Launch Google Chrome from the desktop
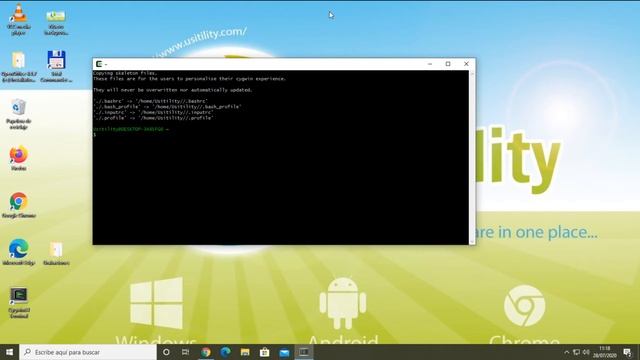 [x=18, y=205]
